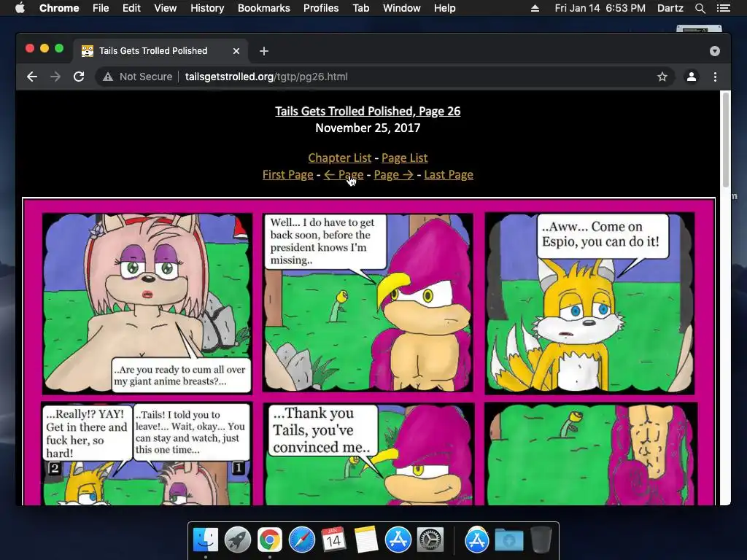This screenshot has width=747, height=560.
Task: Open the Trash in Dock
Action: pos(541,540)
